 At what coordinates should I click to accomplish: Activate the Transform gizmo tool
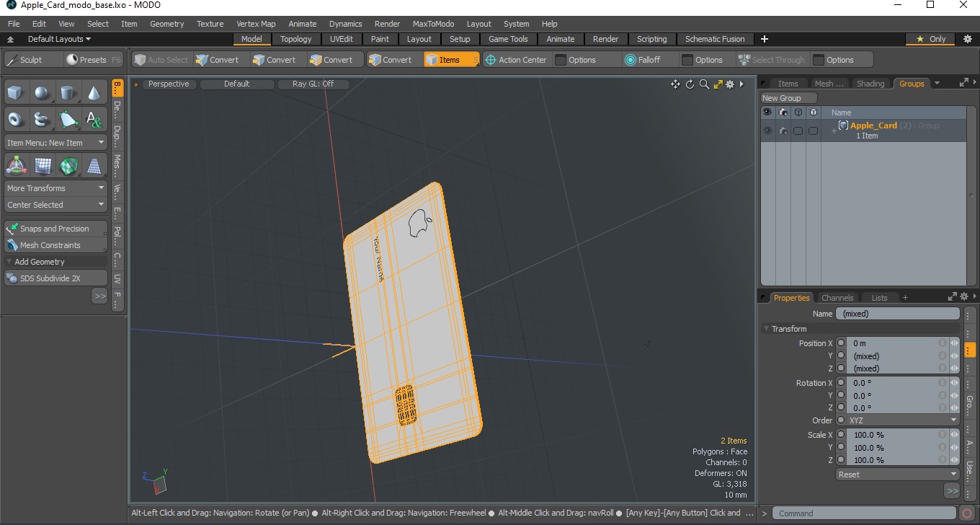(16, 166)
